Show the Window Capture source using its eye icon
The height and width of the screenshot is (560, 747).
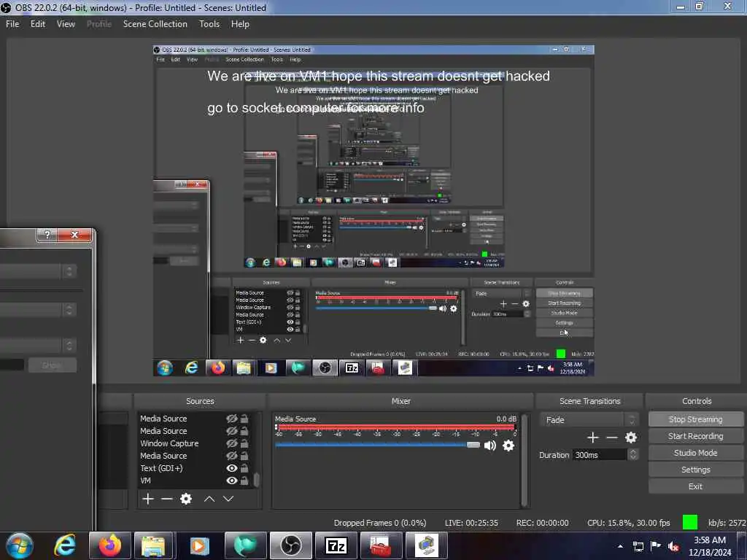pos(231,443)
